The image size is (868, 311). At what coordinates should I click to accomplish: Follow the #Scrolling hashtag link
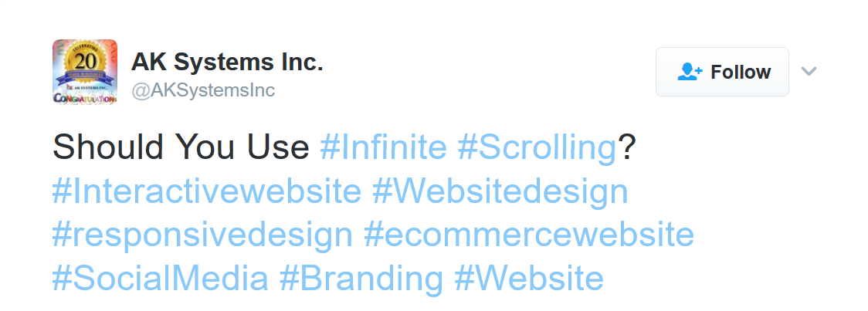tap(537, 148)
